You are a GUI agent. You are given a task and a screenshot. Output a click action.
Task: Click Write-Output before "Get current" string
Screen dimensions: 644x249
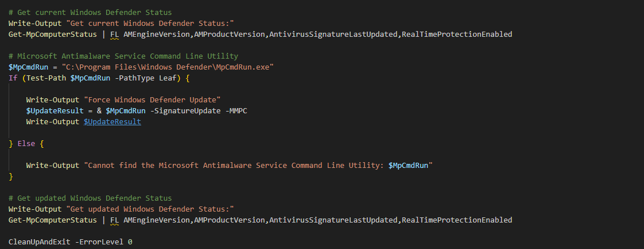click(x=35, y=24)
